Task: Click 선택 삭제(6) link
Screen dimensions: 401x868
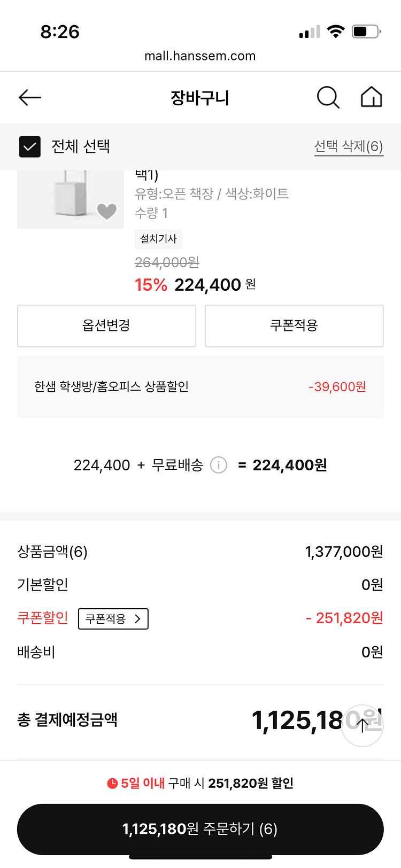Action: coord(349,146)
